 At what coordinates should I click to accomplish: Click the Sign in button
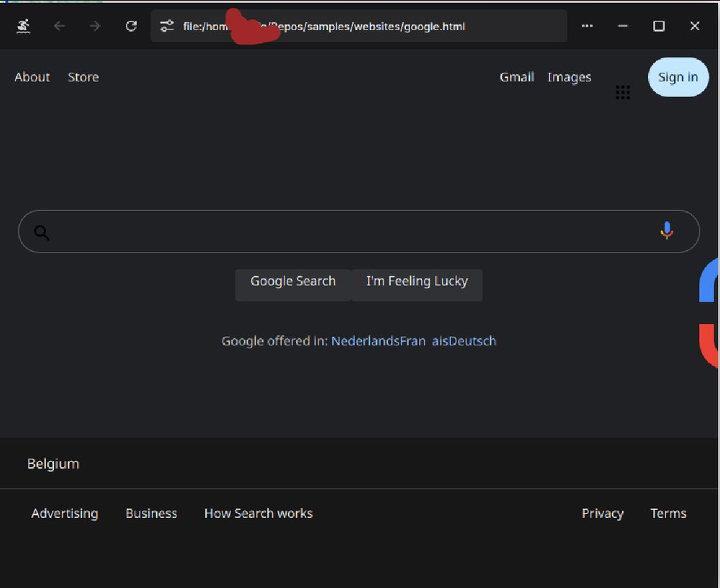pos(678,77)
